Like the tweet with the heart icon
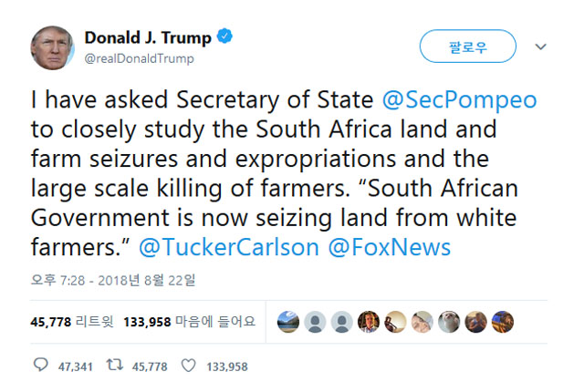 click(x=189, y=366)
